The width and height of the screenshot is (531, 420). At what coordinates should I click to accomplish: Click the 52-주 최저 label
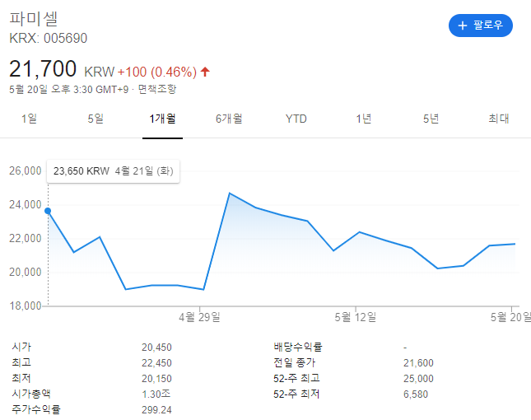pos(296,394)
